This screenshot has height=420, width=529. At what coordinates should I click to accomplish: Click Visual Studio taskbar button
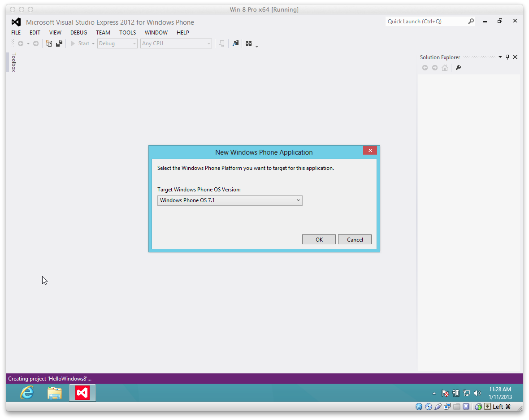pos(82,393)
